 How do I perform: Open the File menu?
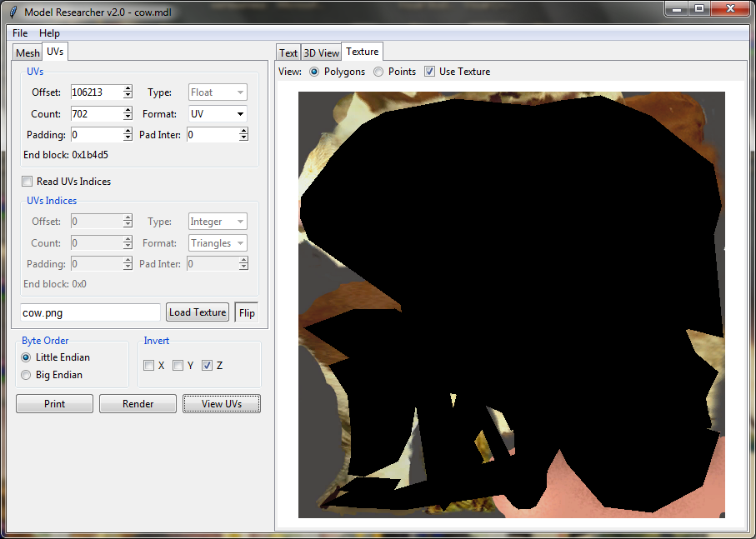pyautogui.click(x=20, y=33)
